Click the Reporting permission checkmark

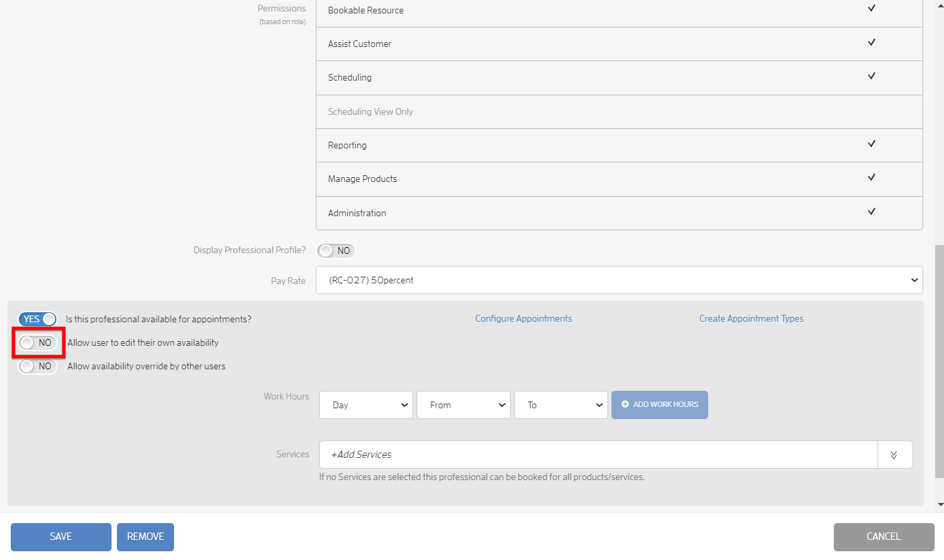871,144
